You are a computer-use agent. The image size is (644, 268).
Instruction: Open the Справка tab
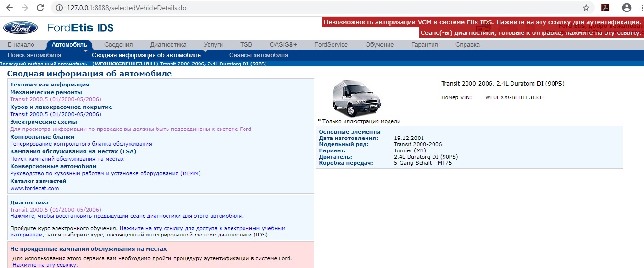coord(467,45)
